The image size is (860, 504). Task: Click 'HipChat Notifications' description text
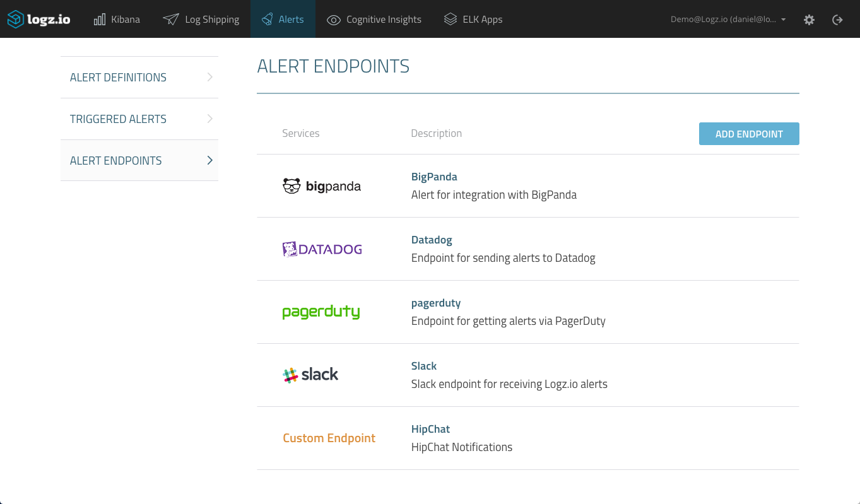coord(462,447)
